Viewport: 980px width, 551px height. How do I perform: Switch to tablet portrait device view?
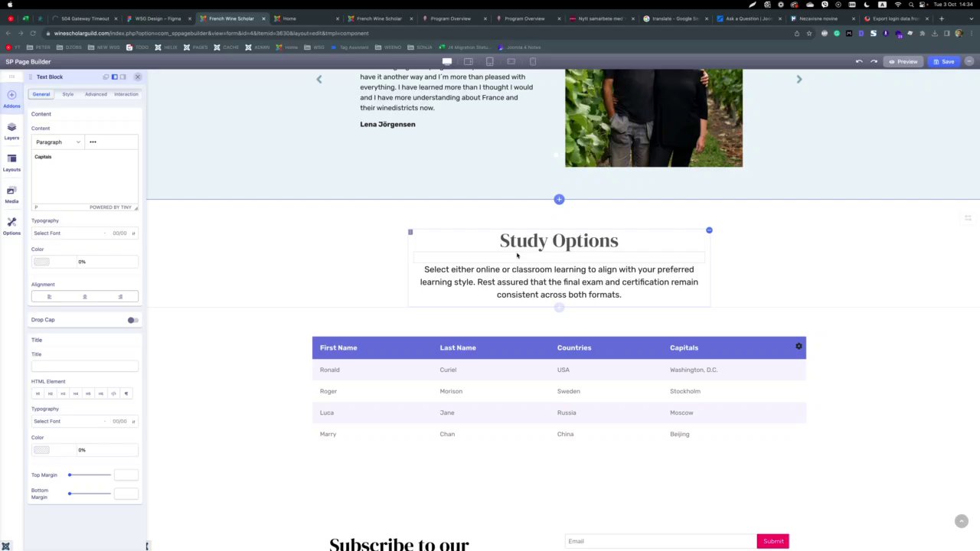(490, 61)
